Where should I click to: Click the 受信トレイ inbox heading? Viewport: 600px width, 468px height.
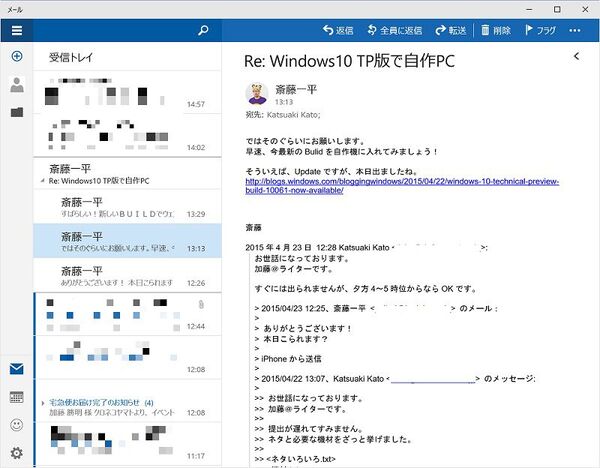(x=71, y=57)
